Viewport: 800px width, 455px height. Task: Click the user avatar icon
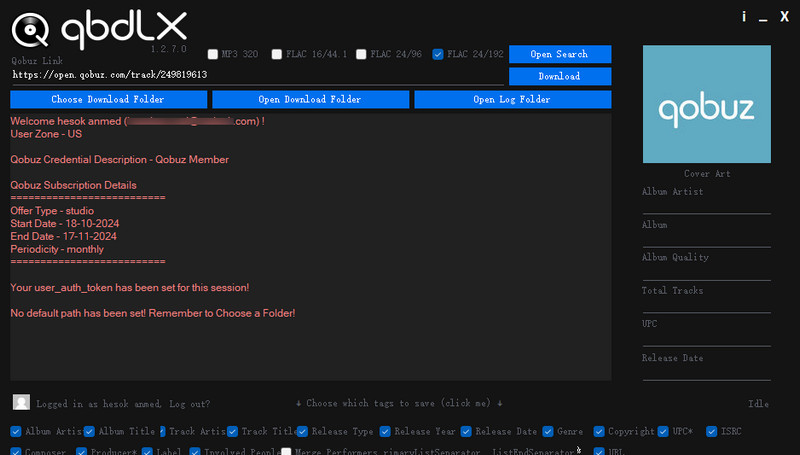(21, 402)
